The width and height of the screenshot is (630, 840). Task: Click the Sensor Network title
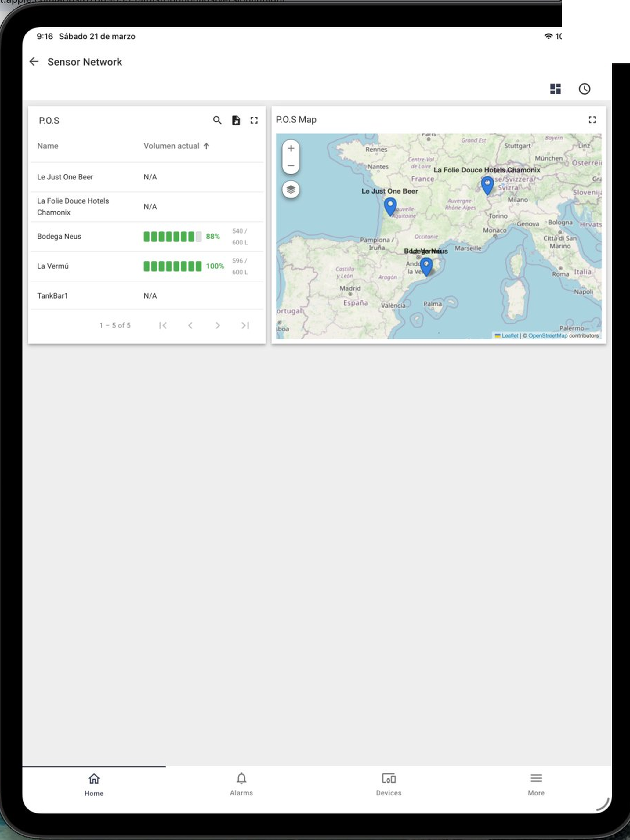[x=85, y=62]
